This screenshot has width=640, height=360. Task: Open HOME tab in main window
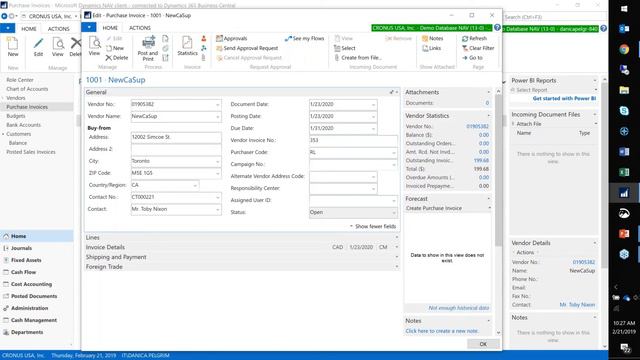(29, 29)
